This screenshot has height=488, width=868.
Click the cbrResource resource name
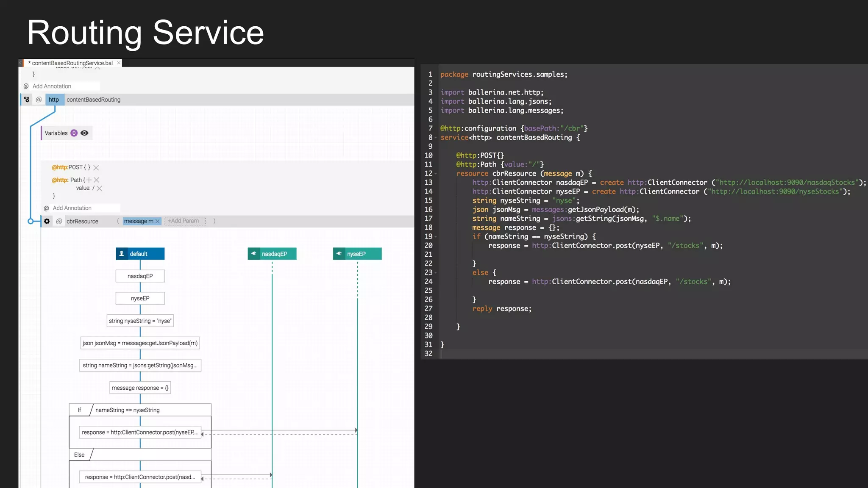[x=82, y=221]
